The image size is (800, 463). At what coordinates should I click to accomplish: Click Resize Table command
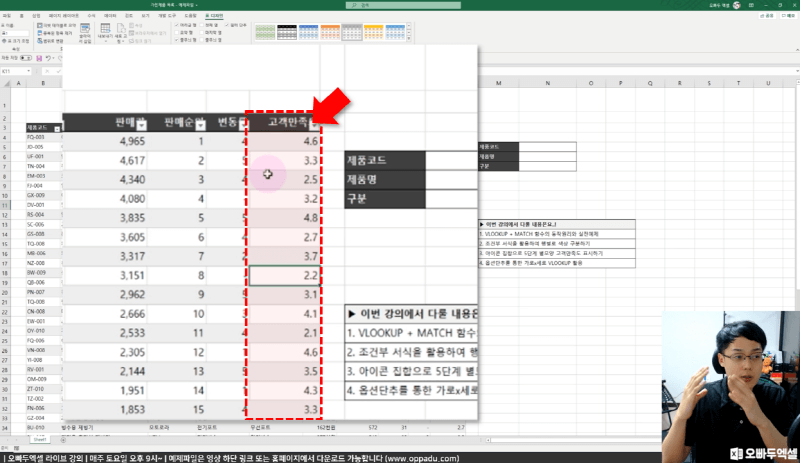(x=16, y=41)
